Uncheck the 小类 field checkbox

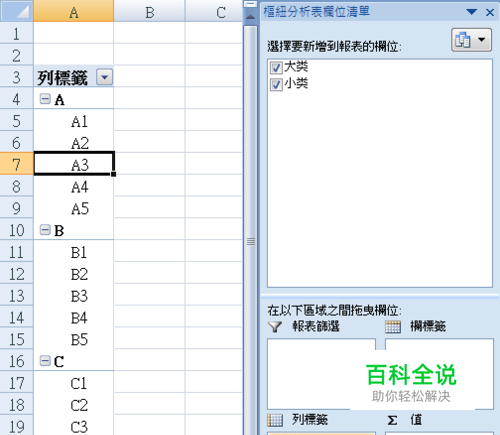coord(276,85)
